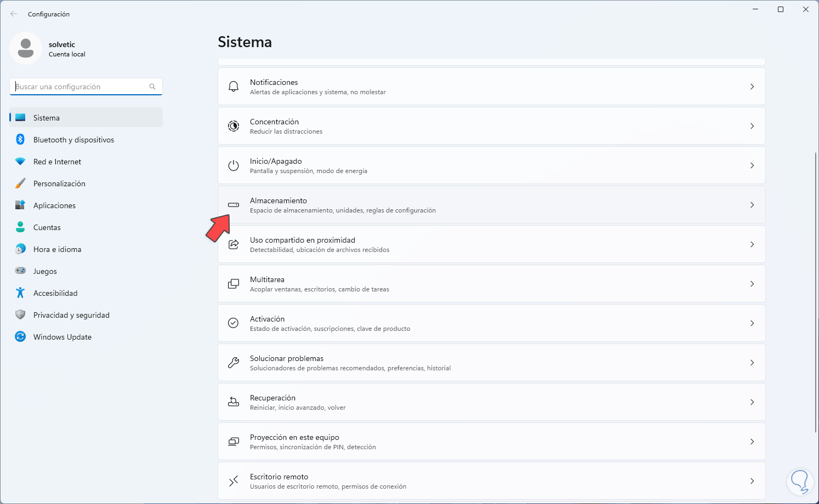Click the Bluetooth icon in sidebar
Viewport: 819px width, 504px height.
(20, 140)
